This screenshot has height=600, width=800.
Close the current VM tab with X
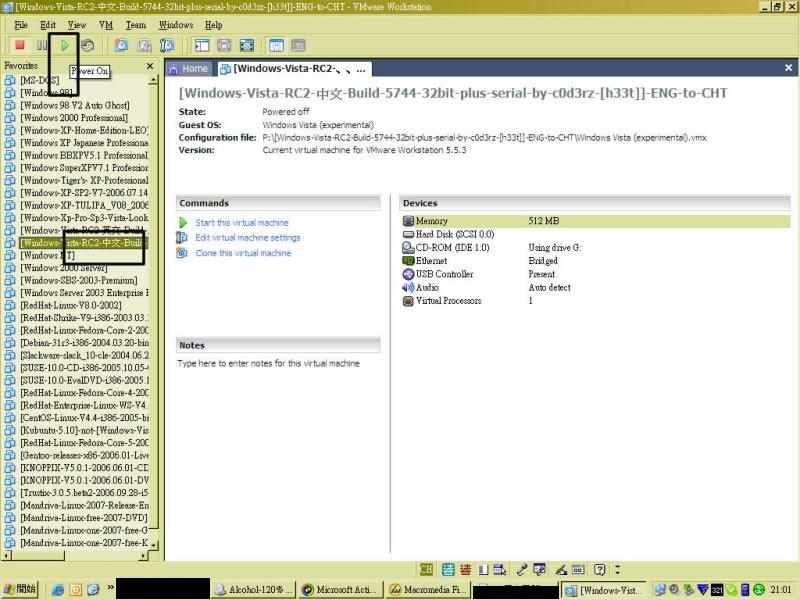pos(788,68)
